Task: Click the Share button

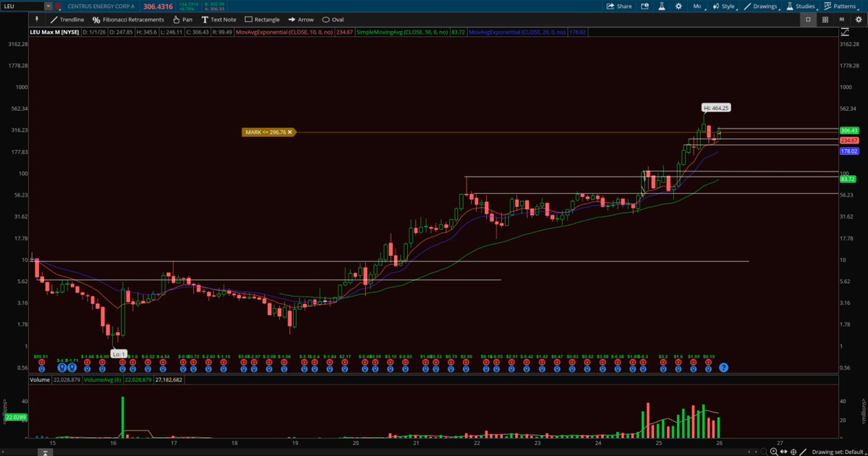Action: [x=619, y=6]
